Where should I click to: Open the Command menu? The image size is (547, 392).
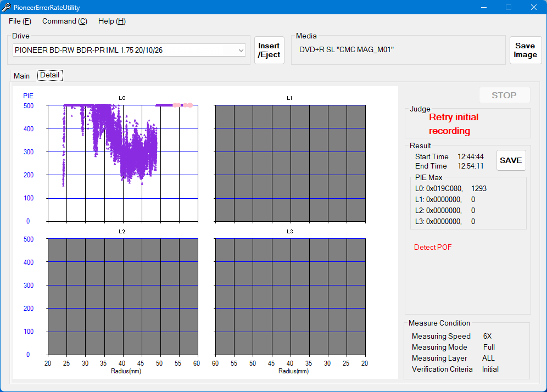64,21
